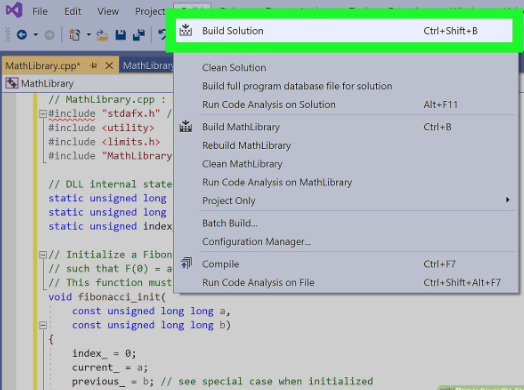Select Clean Solution

coord(346,68)
